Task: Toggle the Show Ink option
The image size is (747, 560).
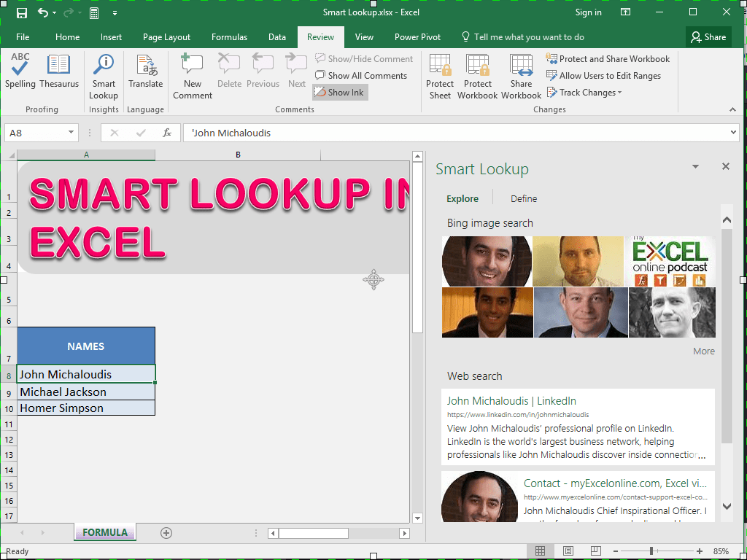Action: 340,93
